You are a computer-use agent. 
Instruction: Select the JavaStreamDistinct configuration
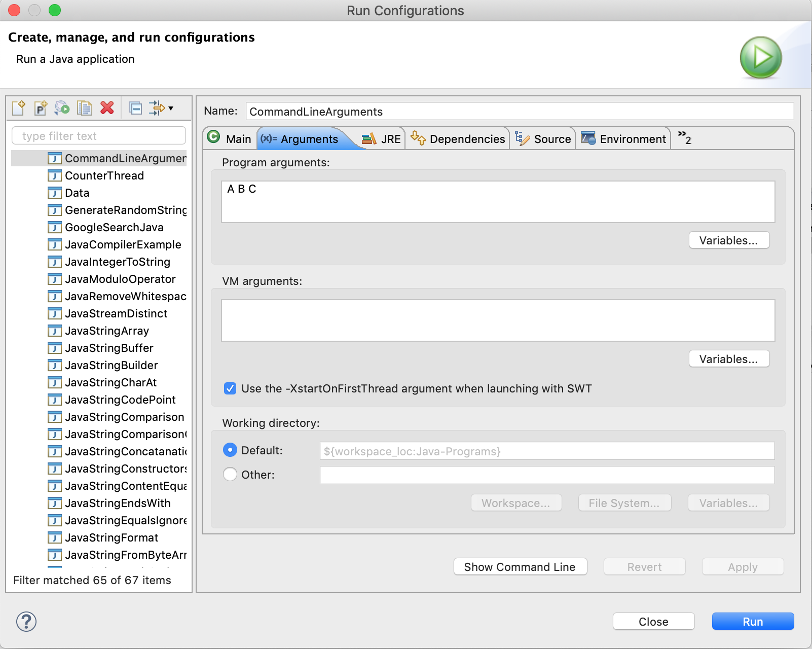[107, 313]
